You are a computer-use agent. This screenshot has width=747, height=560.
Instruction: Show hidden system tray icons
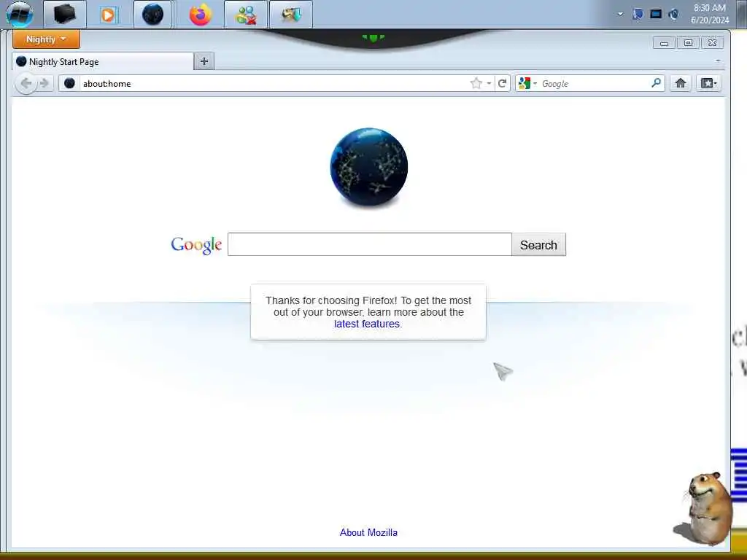[620, 14]
